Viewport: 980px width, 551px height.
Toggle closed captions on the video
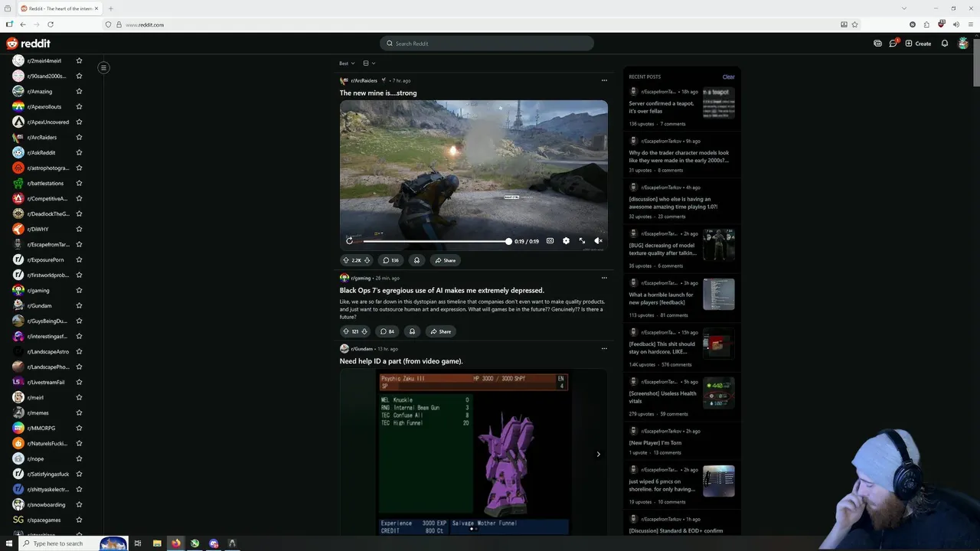tap(550, 241)
